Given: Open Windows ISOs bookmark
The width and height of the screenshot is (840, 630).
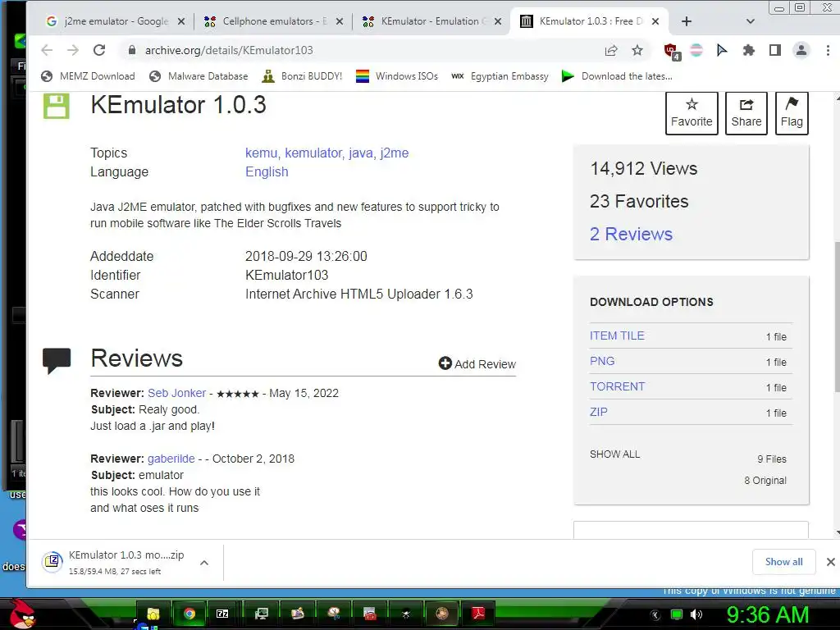Looking at the screenshot, I should 397,76.
